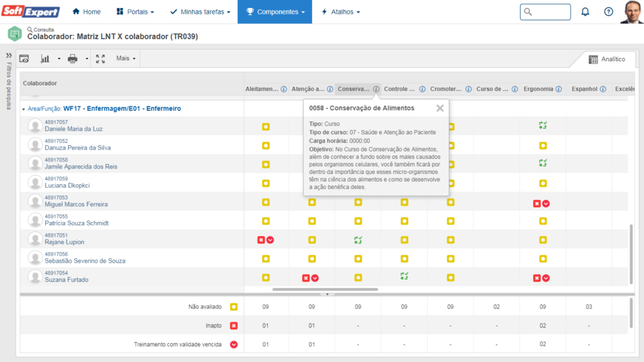The width and height of the screenshot is (644, 362).
Task: Switch to the Analítico tab
Action: [x=606, y=59]
